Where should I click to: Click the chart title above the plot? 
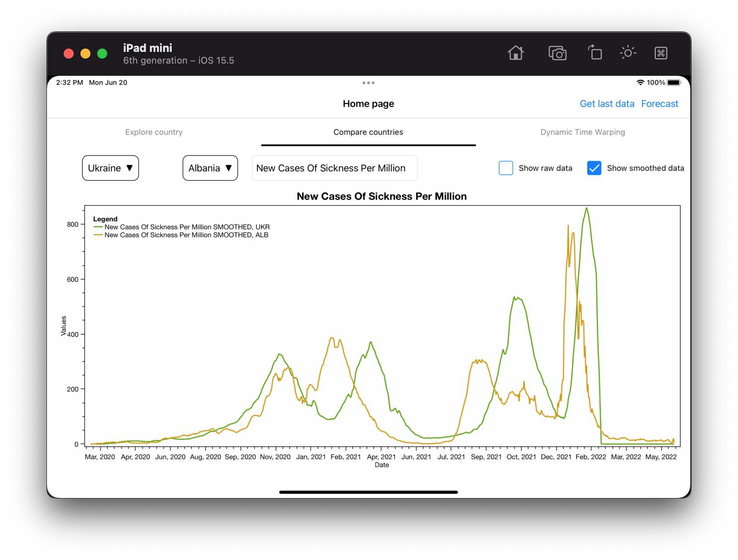382,196
